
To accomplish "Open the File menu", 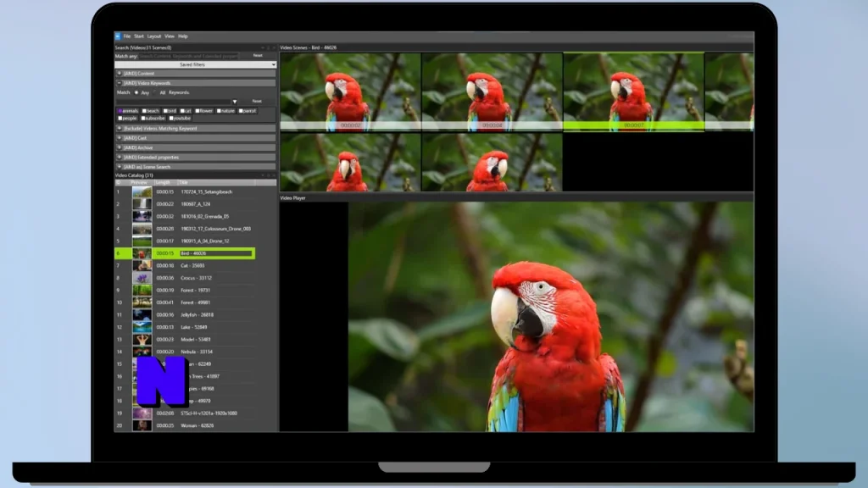I will pos(127,36).
